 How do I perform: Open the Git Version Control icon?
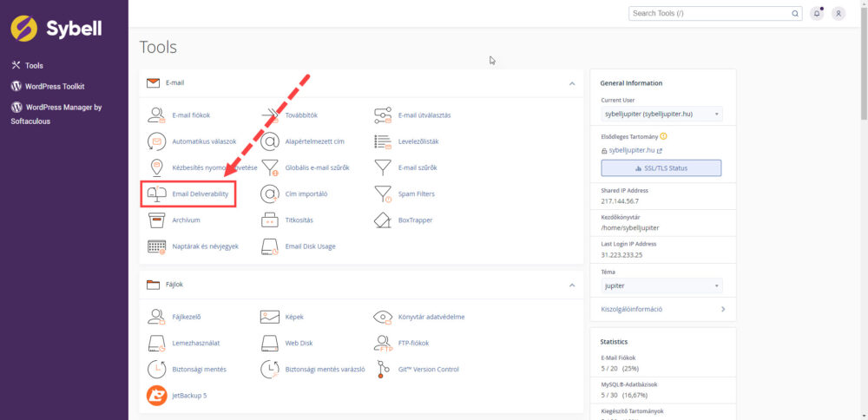click(x=383, y=369)
